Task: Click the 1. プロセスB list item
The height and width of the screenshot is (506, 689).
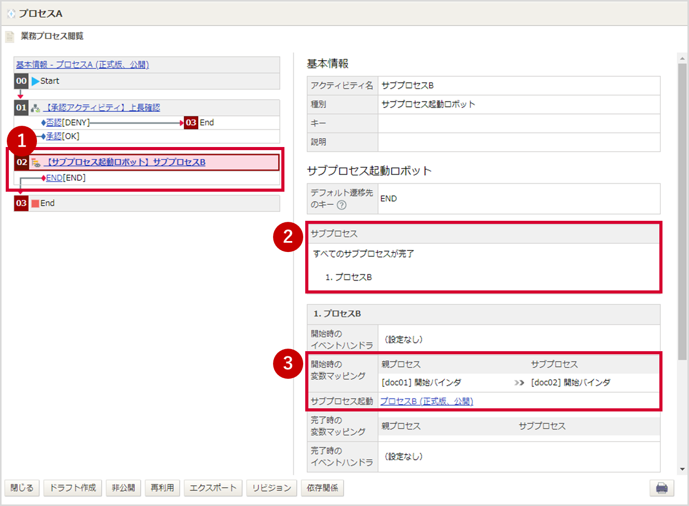Action: (x=348, y=278)
